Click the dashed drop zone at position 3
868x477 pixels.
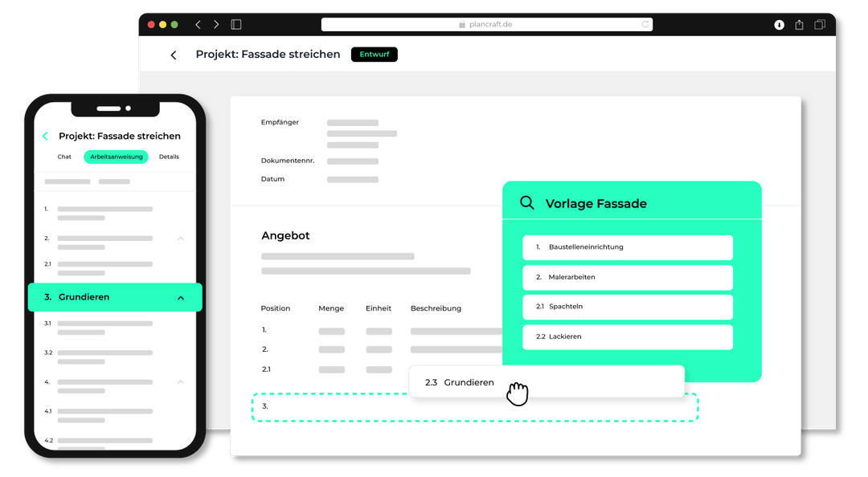point(474,407)
